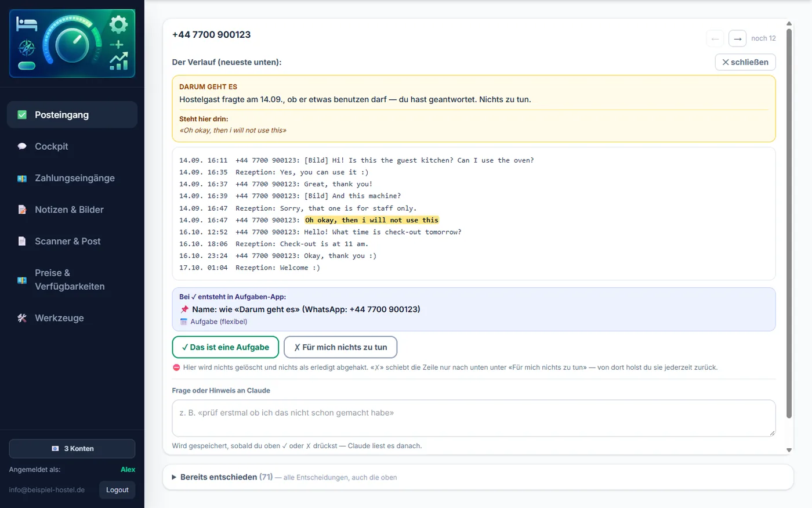
Task: Click the Preise & Verfügbarkeiten icon
Action: [22, 280]
